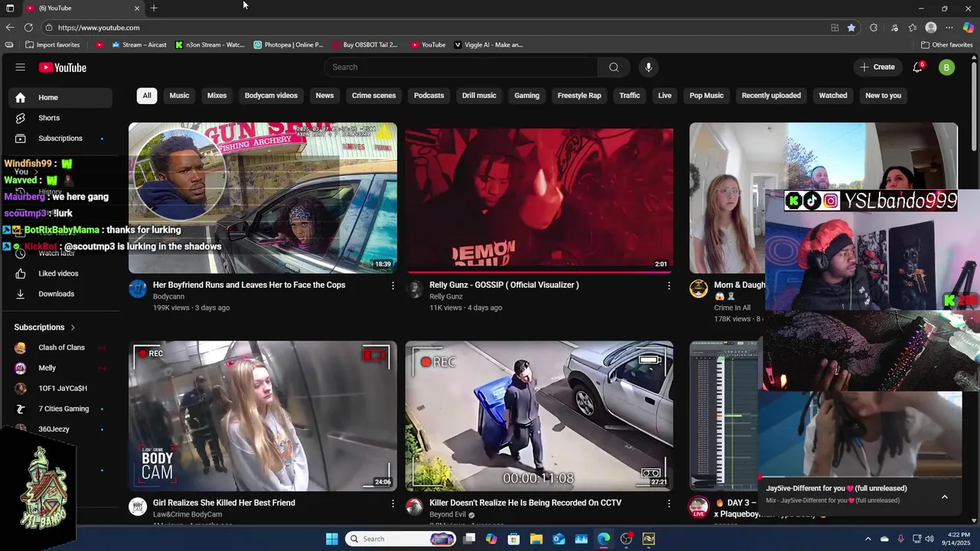Open the Edge favorites list icon

tap(913, 28)
